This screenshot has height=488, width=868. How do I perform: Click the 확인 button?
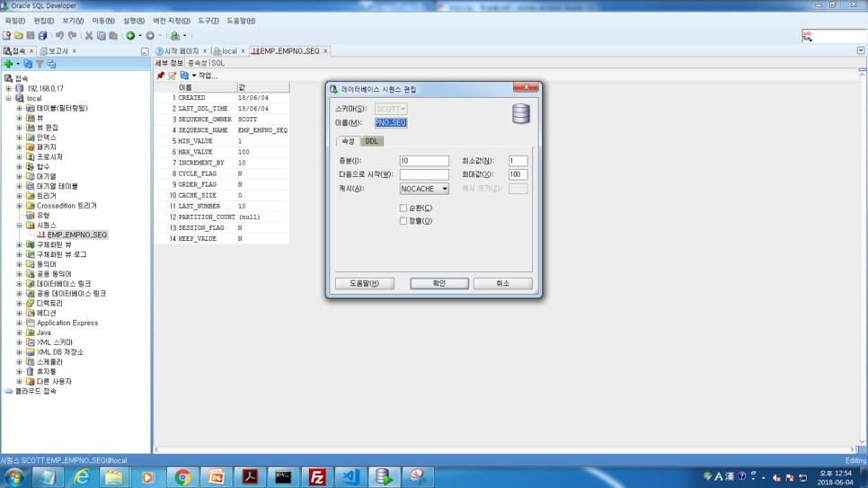pos(439,283)
